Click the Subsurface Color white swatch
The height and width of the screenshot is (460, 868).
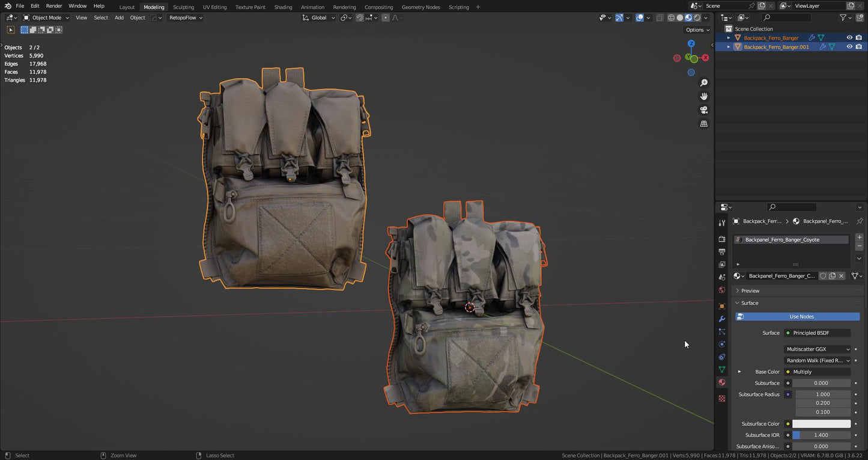pyautogui.click(x=821, y=424)
